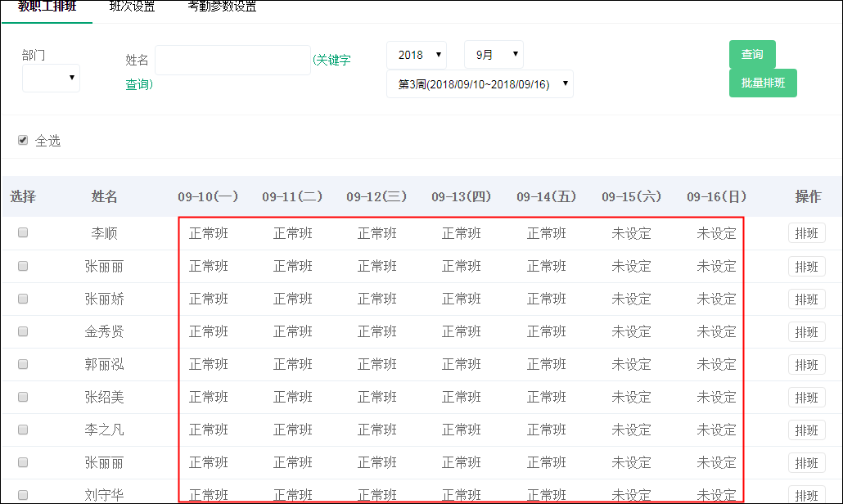Image resolution: width=843 pixels, height=504 pixels.
Task: Select 未设定 cell for 李顺 on 09-15
Action: click(x=632, y=232)
